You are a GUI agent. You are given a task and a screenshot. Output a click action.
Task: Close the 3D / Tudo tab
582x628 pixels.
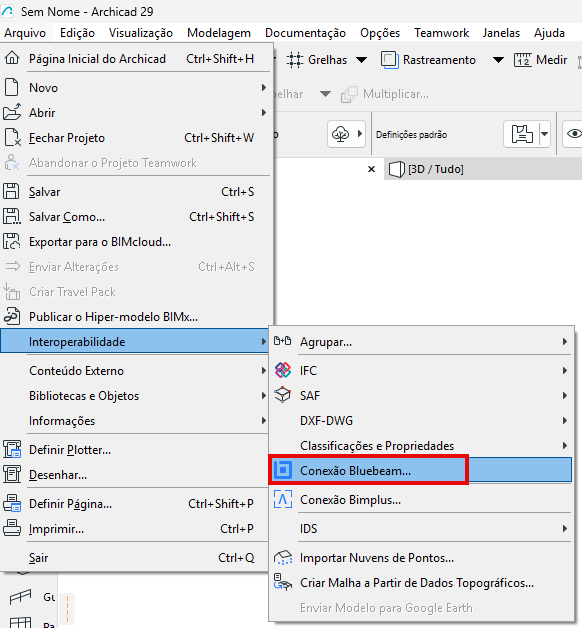(x=371, y=169)
